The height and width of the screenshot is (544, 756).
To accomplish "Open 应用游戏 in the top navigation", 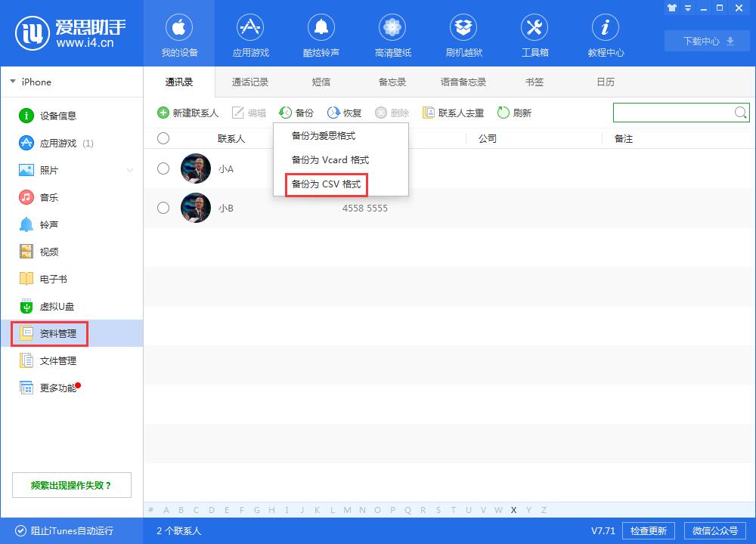I will point(250,36).
